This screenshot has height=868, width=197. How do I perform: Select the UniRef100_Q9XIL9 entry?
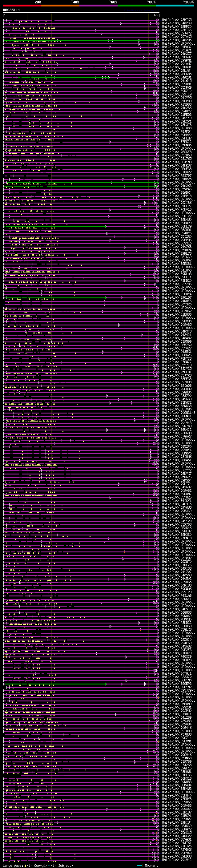(177, 95)
